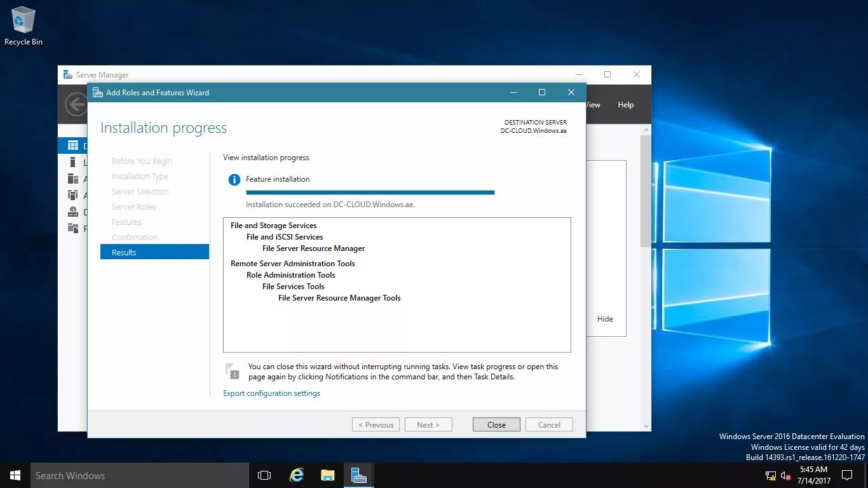
Task: Click the Previous button in the wizard
Action: click(x=376, y=424)
